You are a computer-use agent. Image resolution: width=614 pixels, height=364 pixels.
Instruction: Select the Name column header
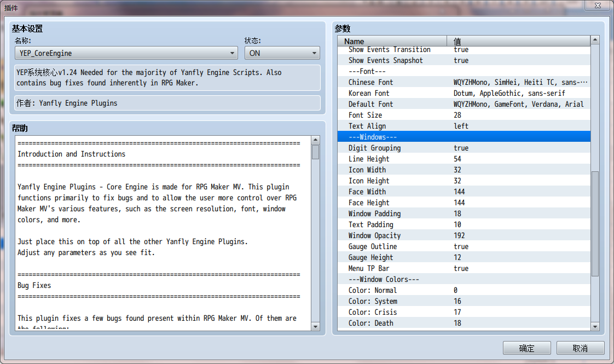pos(392,41)
